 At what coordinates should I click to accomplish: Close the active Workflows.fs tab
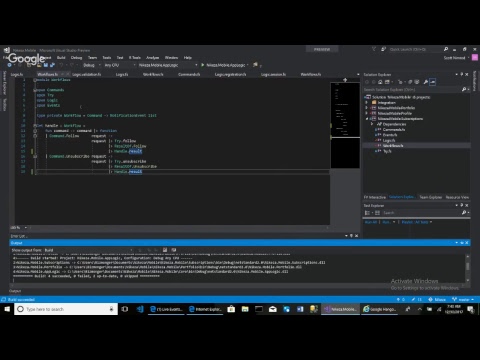(68, 74)
